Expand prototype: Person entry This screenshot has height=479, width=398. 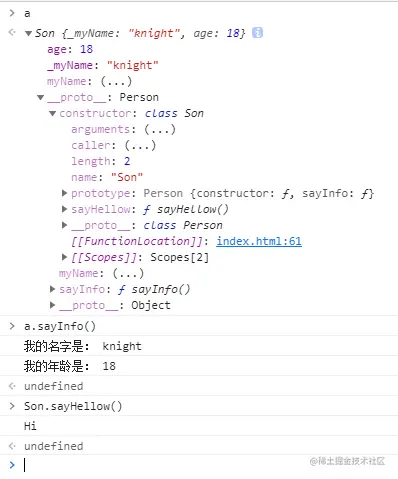click(x=65, y=193)
